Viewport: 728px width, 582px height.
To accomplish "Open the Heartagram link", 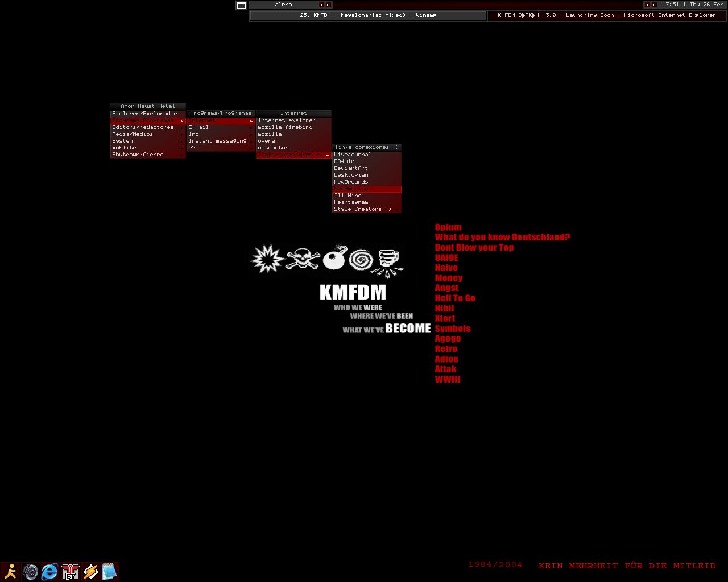I will click(367, 202).
